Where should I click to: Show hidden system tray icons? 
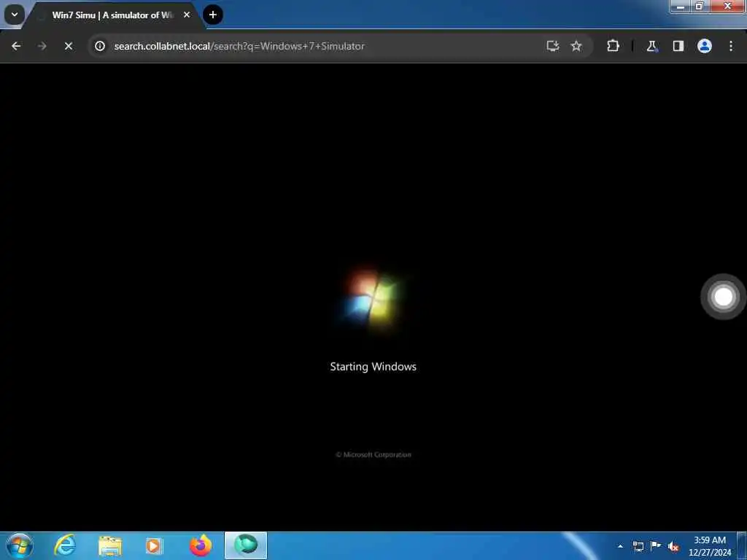pos(620,546)
